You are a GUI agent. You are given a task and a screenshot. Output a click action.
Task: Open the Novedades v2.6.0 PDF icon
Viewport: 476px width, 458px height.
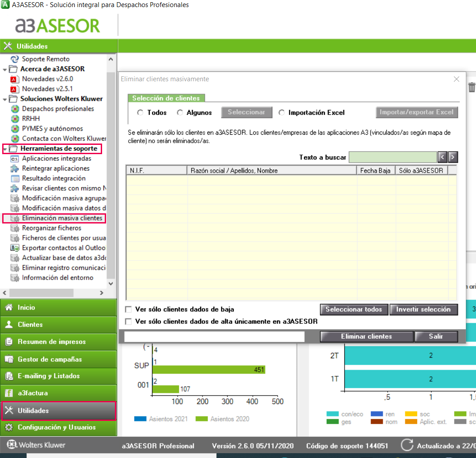point(14,79)
